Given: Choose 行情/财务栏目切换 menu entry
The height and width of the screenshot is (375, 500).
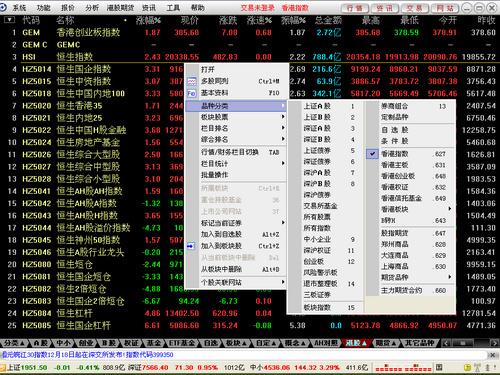Looking at the screenshot, I should (236, 152).
